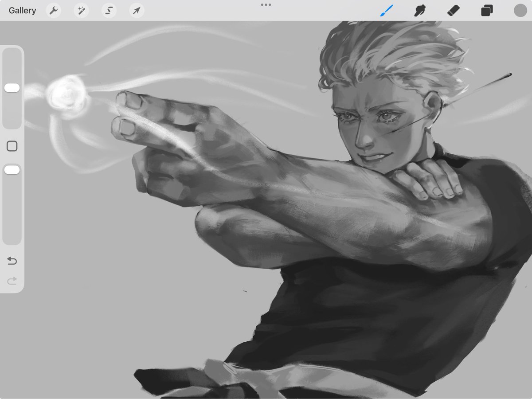Activate the Selection tool
This screenshot has height=399, width=532.
pyautogui.click(x=109, y=11)
